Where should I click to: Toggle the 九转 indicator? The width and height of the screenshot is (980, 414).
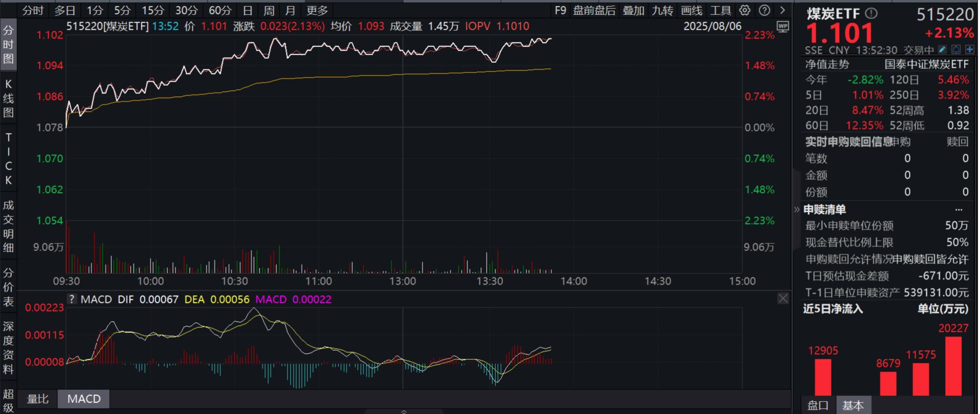pyautogui.click(x=663, y=10)
